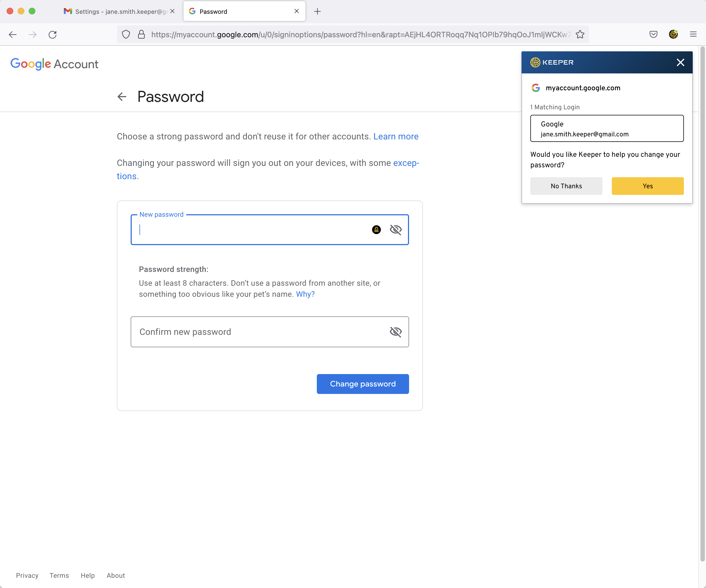The image size is (706, 588).
Task: Click the Change password button
Action: click(363, 384)
